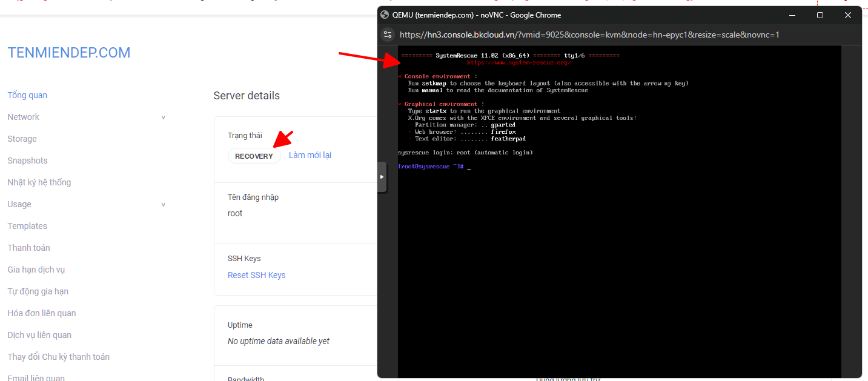Viewport: 868px width, 381px height.
Task: Click the SSH Keys label
Action: click(x=244, y=258)
